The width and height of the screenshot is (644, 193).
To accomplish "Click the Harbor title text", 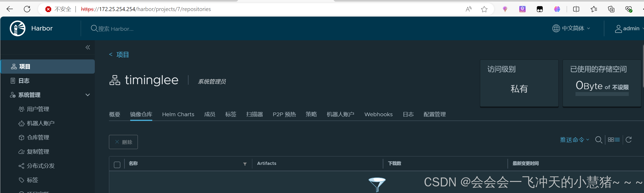I will pos(42,28).
